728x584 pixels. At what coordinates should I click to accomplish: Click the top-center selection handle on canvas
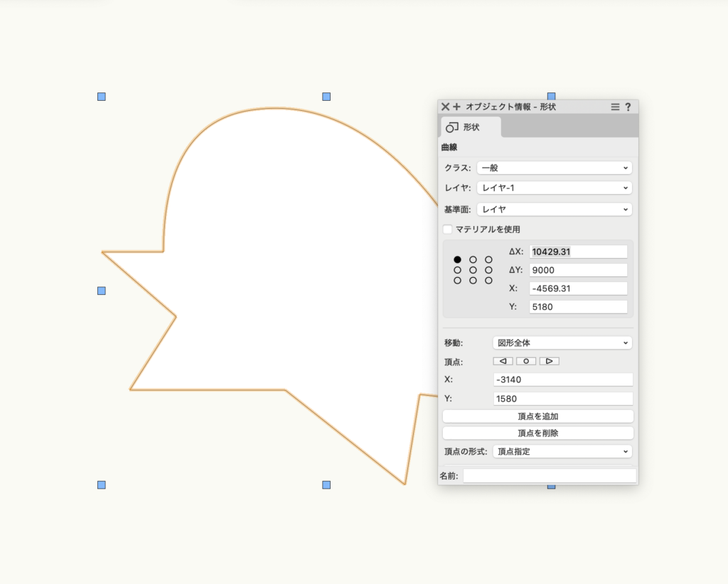pyautogui.click(x=326, y=97)
